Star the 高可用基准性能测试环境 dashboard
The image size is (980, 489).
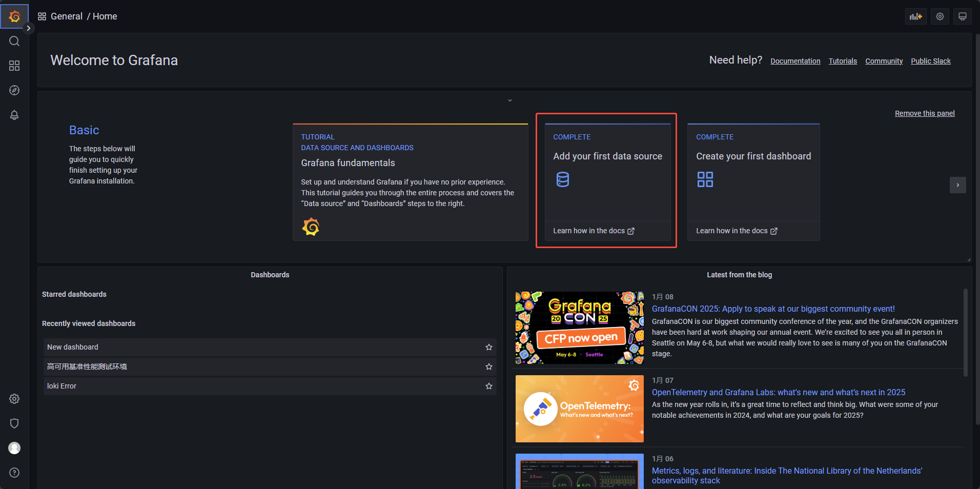tap(488, 366)
